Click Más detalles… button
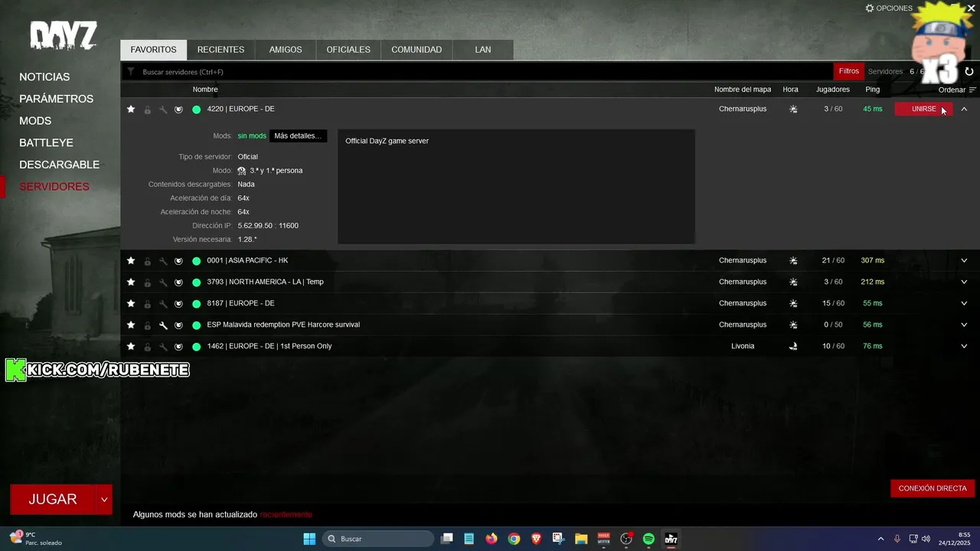 298,136
